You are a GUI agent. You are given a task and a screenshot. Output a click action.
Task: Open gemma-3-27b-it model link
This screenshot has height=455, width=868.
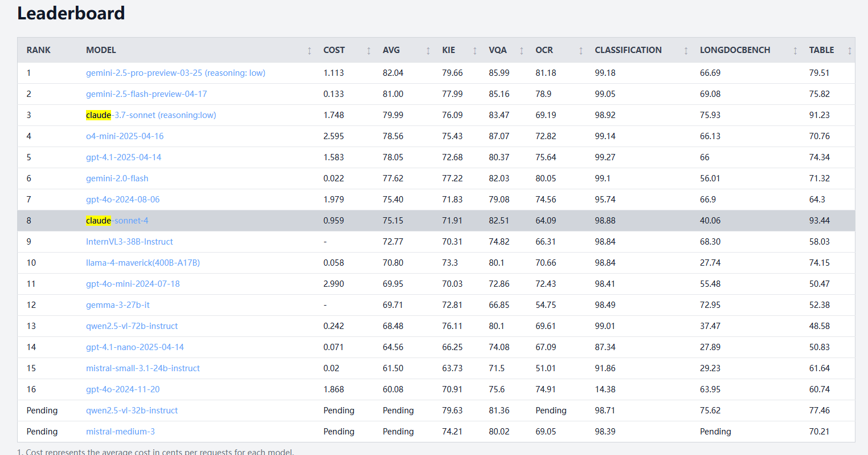click(118, 305)
